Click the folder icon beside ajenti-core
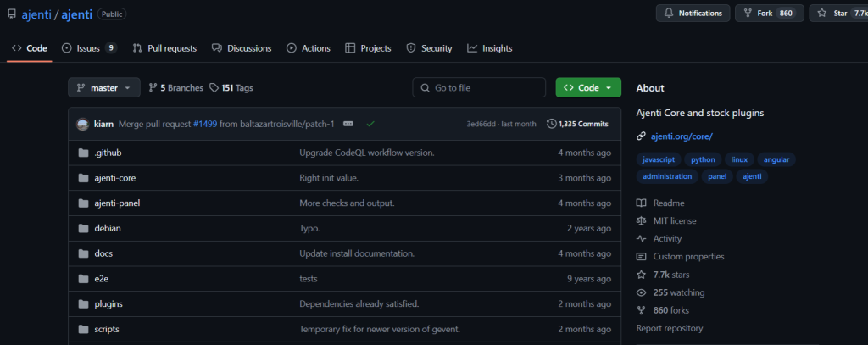This screenshot has height=345, width=868. pyautogui.click(x=83, y=178)
